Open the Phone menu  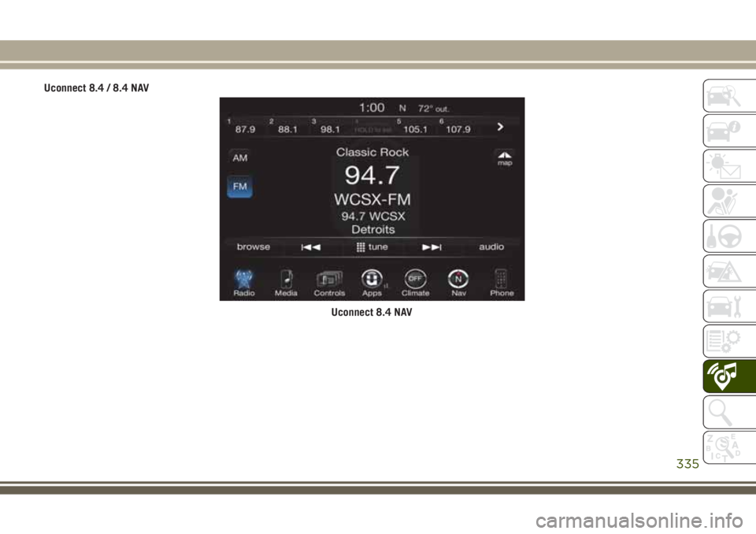coord(502,284)
